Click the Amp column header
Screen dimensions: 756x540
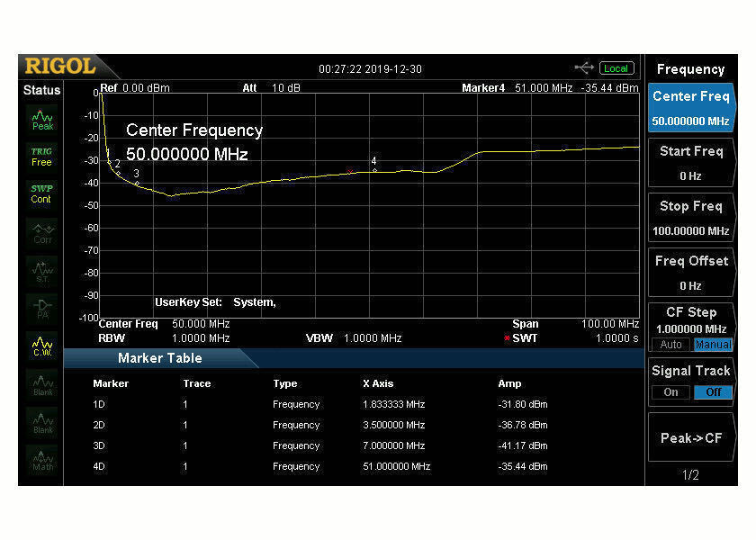coord(509,383)
